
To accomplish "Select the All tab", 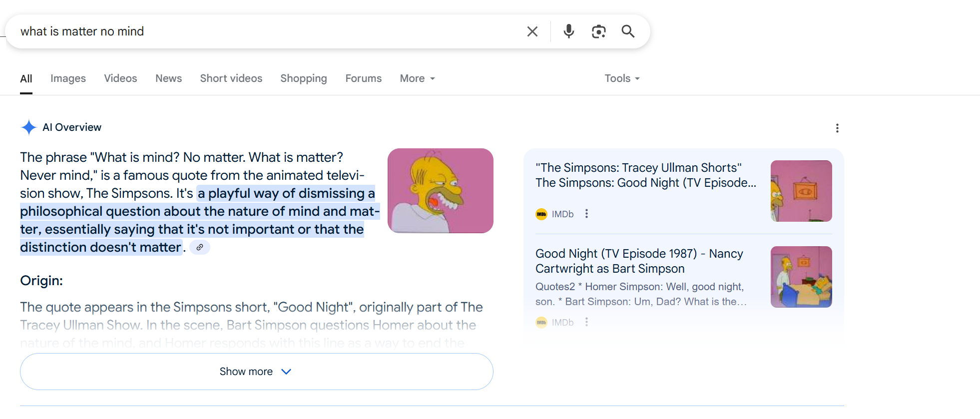I will pos(26,79).
